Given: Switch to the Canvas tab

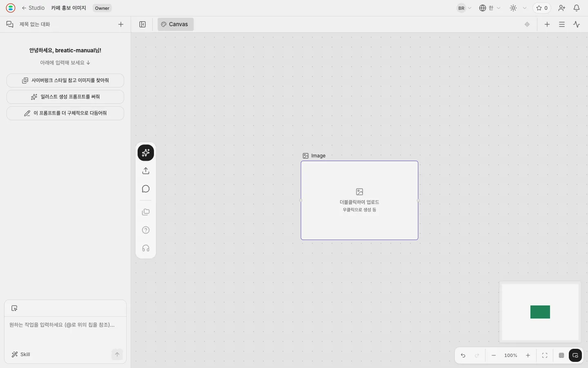Looking at the screenshot, I should 176,25.
